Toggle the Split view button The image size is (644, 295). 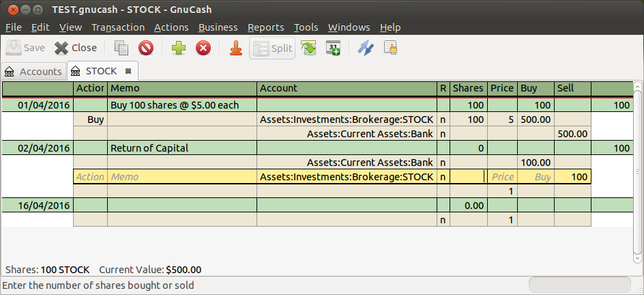tap(272, 48)
